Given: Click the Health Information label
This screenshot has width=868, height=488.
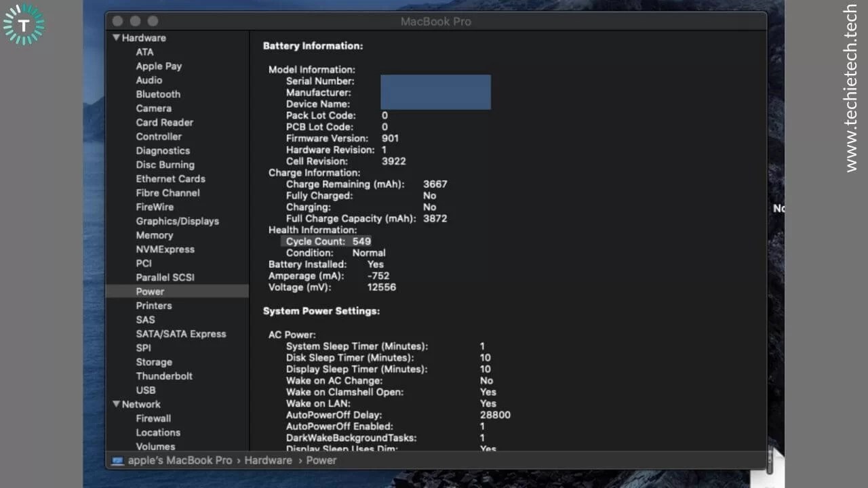Looking at the screenshot, I should (x=313, y=230).
